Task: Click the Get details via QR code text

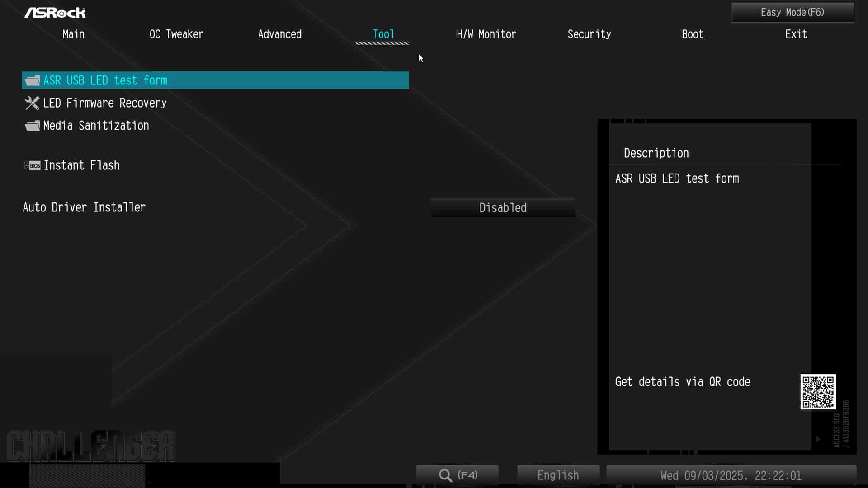Action: pos(683,382)
